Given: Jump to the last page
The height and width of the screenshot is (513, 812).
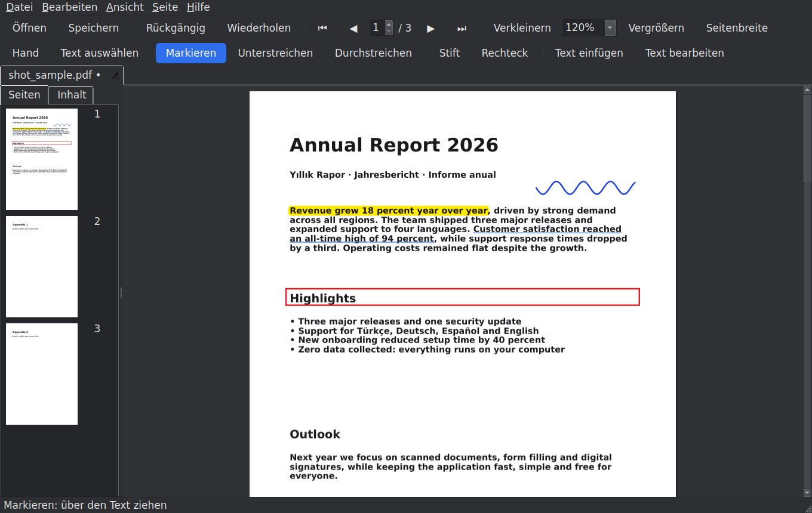Looking at the screenshot, I should [x=462, y=28].
